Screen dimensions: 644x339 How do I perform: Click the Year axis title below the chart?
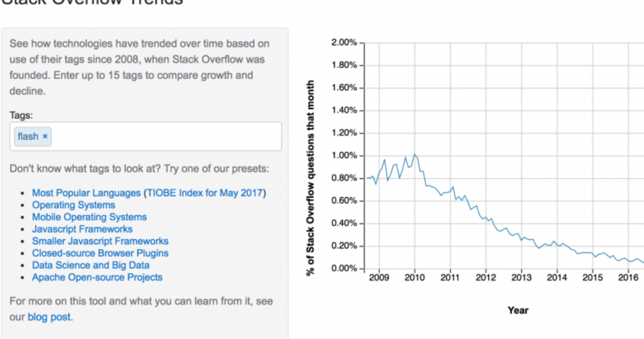(518, 310)
